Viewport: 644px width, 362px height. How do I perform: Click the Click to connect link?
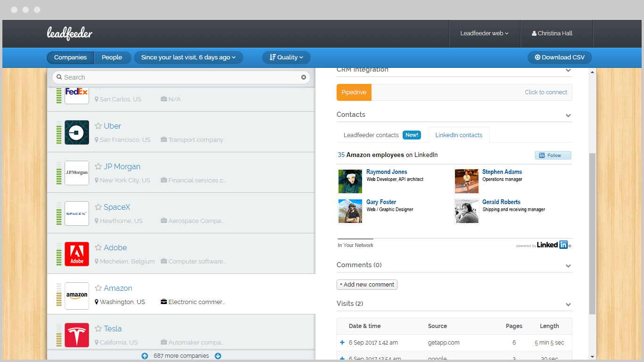pyautogui.click(x=546, y=92)
